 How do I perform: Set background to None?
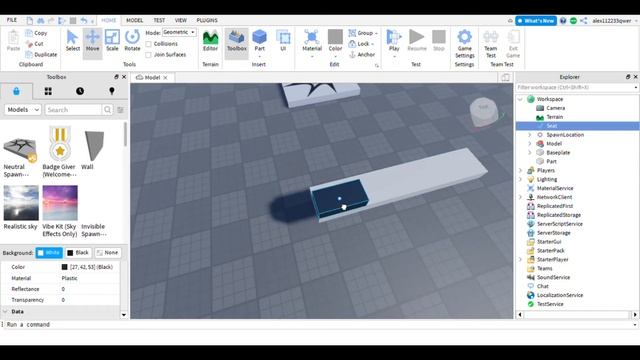pos(107,253)
